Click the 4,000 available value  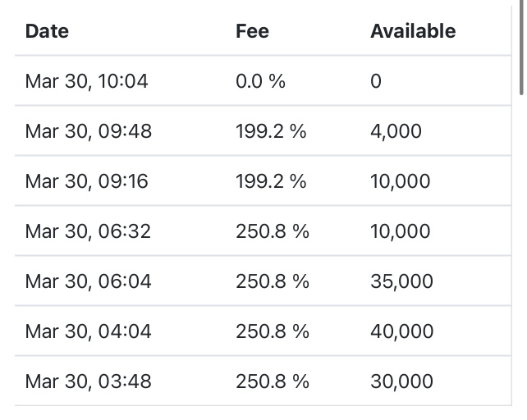396,131
